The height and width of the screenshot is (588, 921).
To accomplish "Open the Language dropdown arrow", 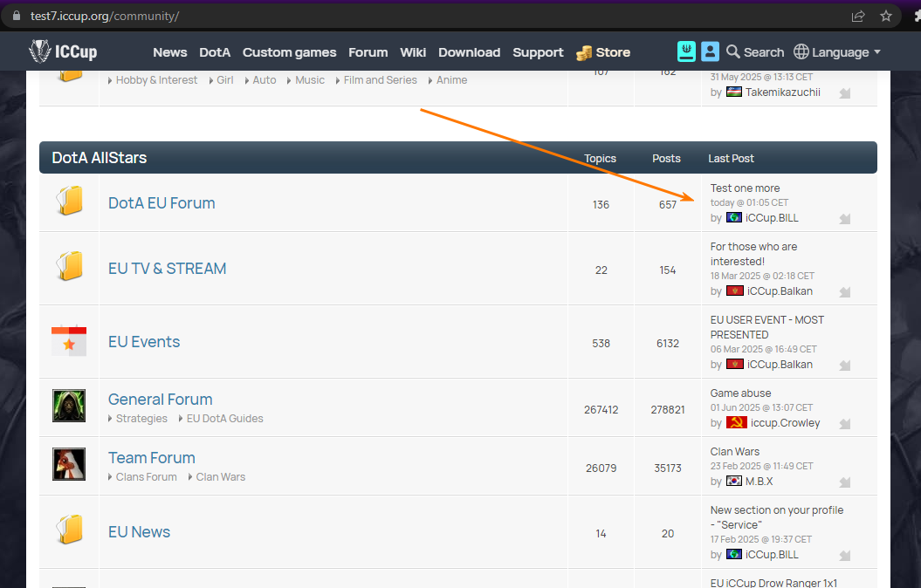I will [x=877, y=52].
